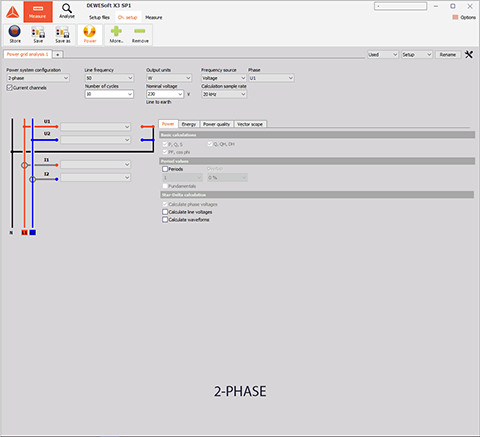The width and height of the screenshot is (480, 437).
Task: Toggle the P, Q, S checkbox
Action: click(165, 144)
